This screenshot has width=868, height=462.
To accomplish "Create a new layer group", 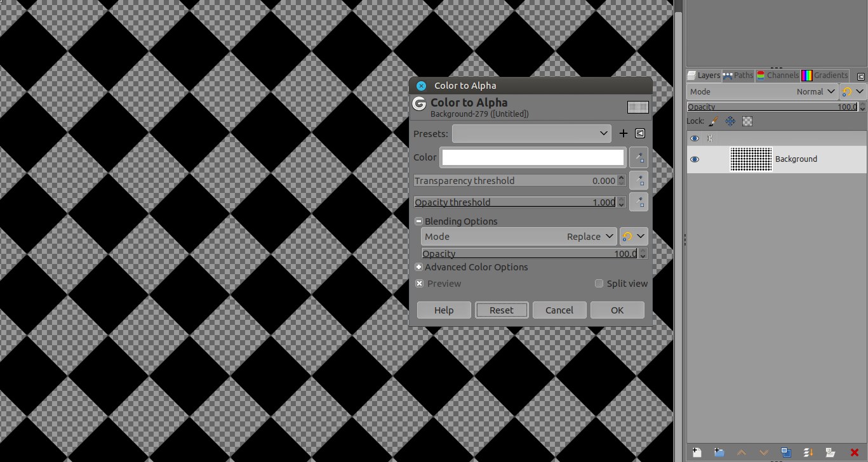I will [719, 452].
